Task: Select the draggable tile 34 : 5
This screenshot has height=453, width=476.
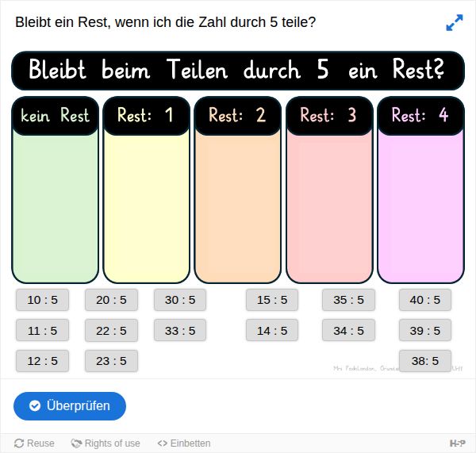Action: pyautogui.click(x=348, y=330)
